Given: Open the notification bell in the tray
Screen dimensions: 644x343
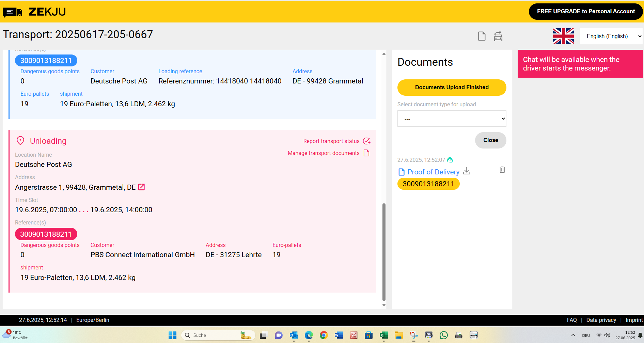Looking at the screenshot, I should click(x=640, y=336).
